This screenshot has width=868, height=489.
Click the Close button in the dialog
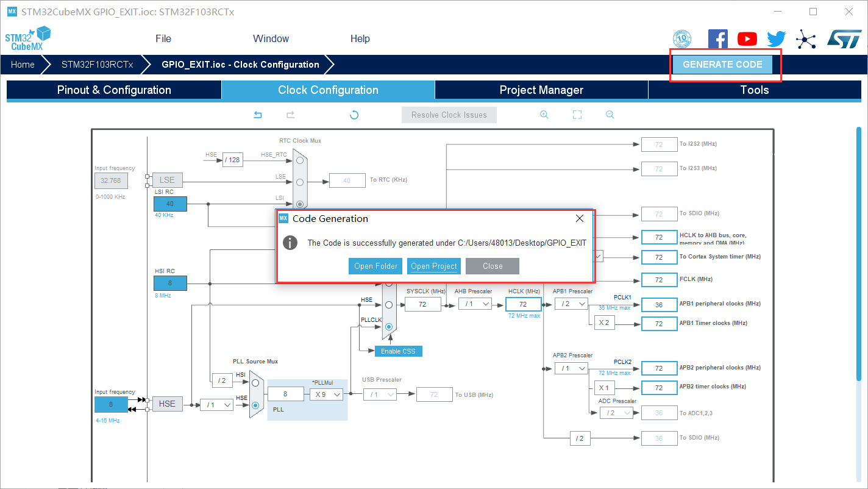(493, 266)
